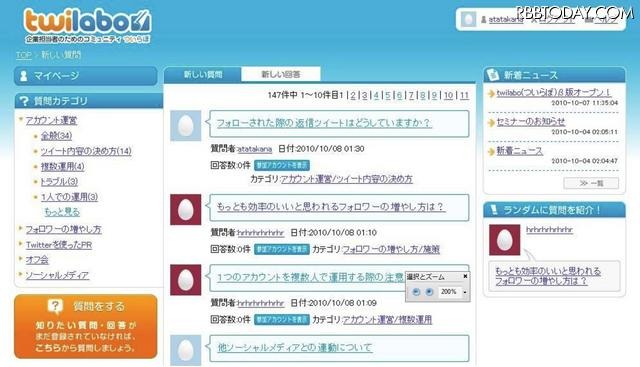Open category link アカウント運営/ツイート内容の決め方

pos(347,179)
